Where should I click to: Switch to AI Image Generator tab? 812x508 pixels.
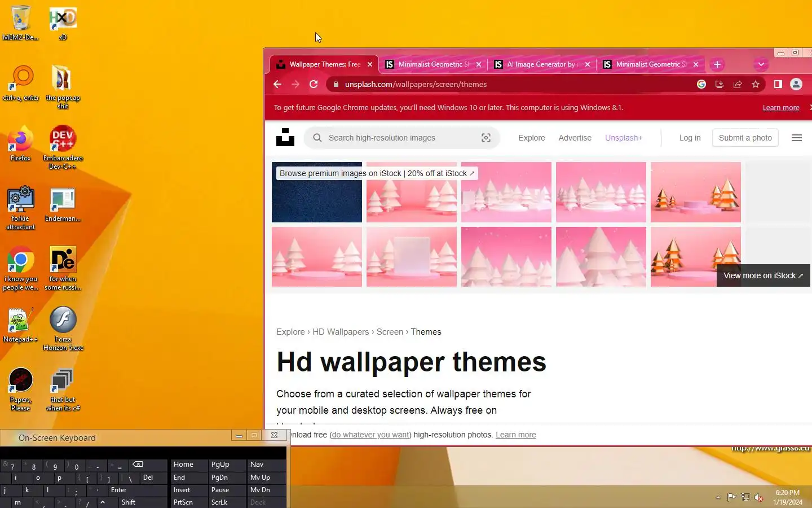[541, 64]
